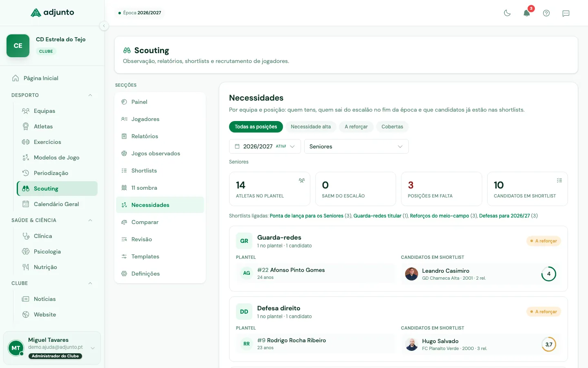Image resolution: width=588 pixels, height=368 pixels.
Task: Open Reforços do meio-campo shortlist link
Action: [x=439, y=216]
